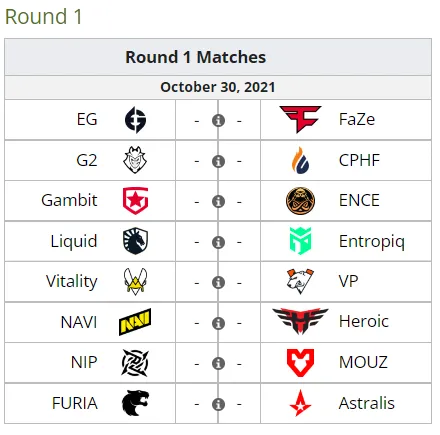This screenshot has width=440, height=435.
Task: Follow the Vitality team name link
Action: tap(72, 281)
